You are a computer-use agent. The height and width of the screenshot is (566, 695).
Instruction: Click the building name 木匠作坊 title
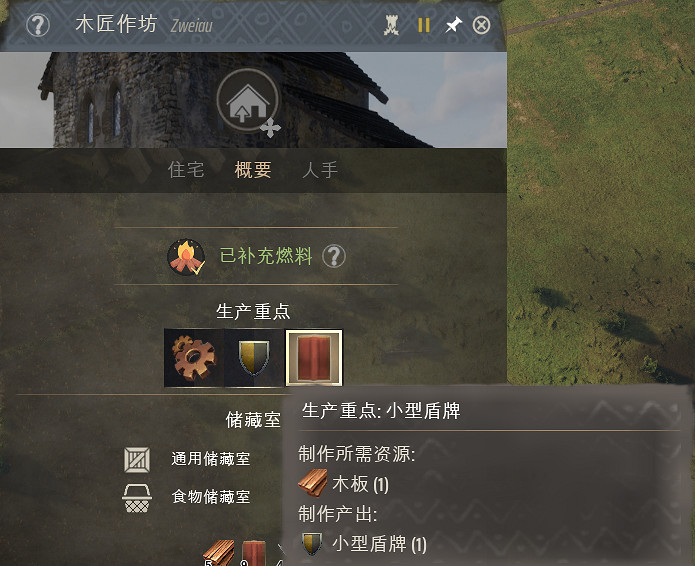116,24
